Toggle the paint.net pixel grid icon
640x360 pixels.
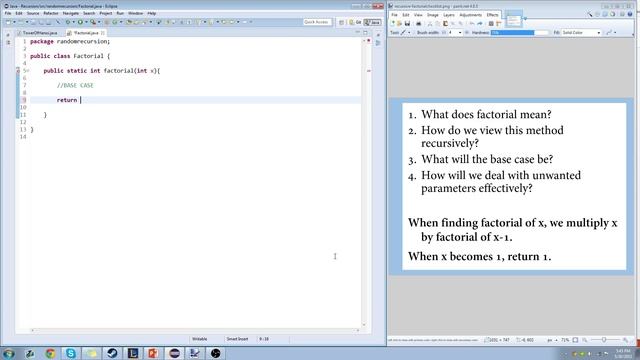(491, 24)
